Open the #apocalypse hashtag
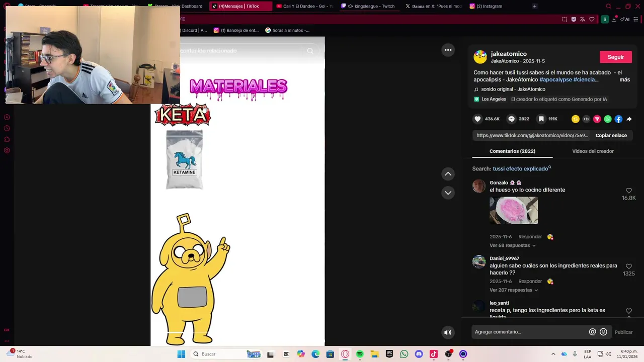 pyautogui.click(x=555, y=79)
